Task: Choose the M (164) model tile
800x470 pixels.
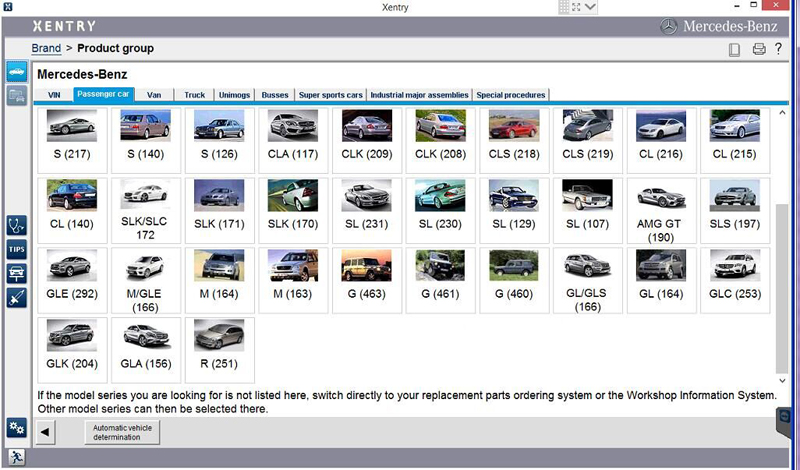Action: tap(219, 280)
